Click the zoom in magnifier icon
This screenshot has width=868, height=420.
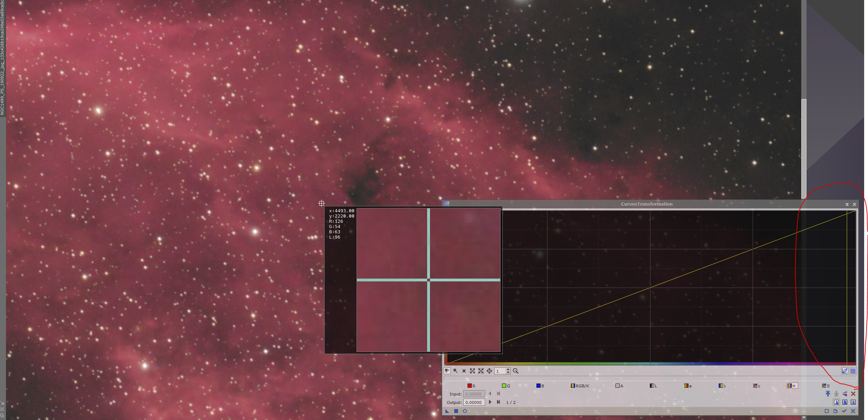[x=516, y=371]
